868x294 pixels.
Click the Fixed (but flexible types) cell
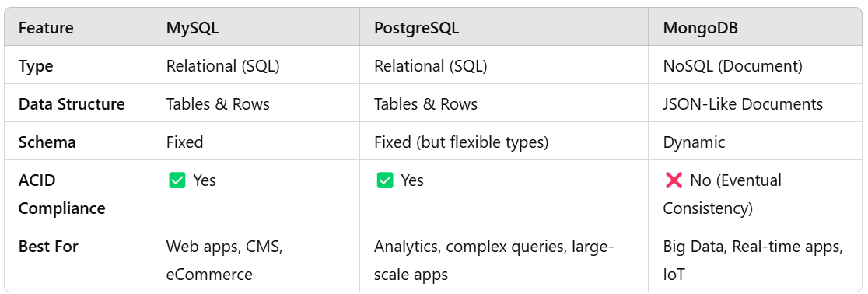tap(461, 142)
